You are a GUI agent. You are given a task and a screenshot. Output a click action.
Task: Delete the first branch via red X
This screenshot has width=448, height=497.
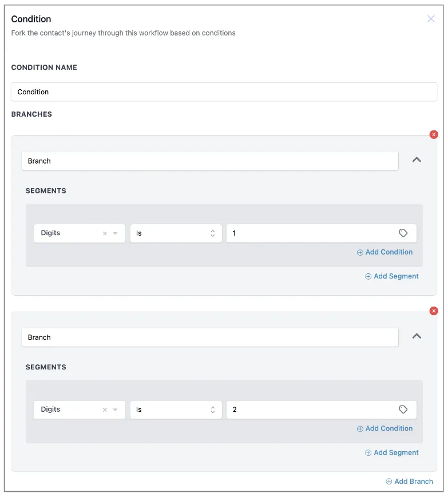click(434, 134)
